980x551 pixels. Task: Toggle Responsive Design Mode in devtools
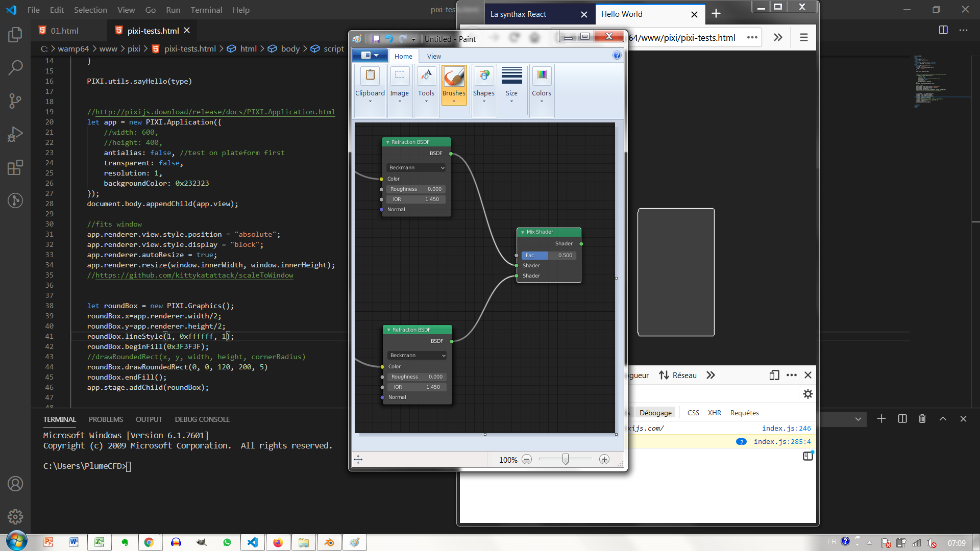(774, 375)
